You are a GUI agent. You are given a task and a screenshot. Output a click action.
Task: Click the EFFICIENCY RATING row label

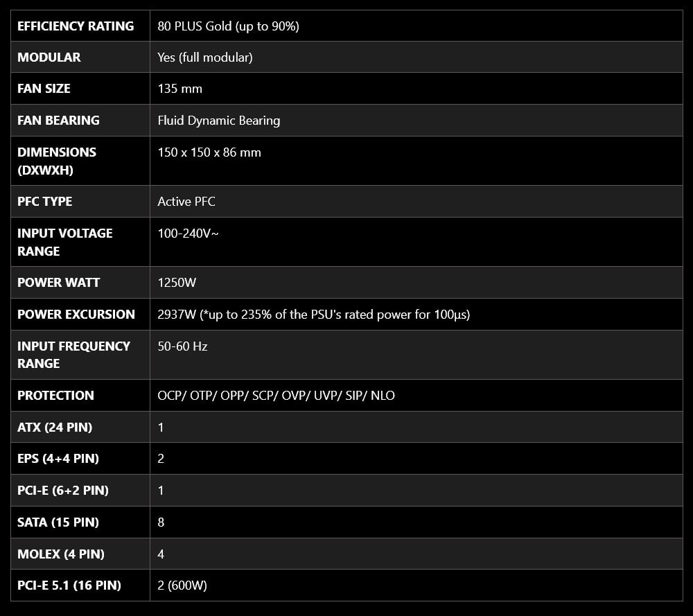76,26
